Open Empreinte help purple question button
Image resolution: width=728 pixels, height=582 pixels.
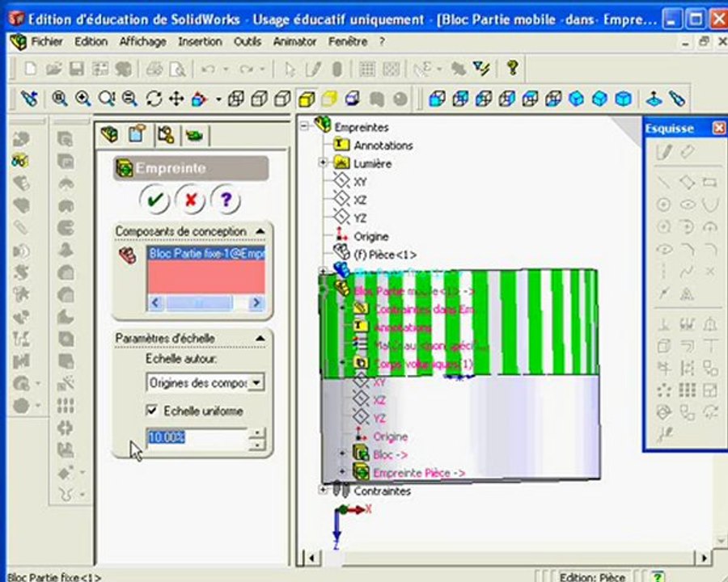(x=226, y=200)
